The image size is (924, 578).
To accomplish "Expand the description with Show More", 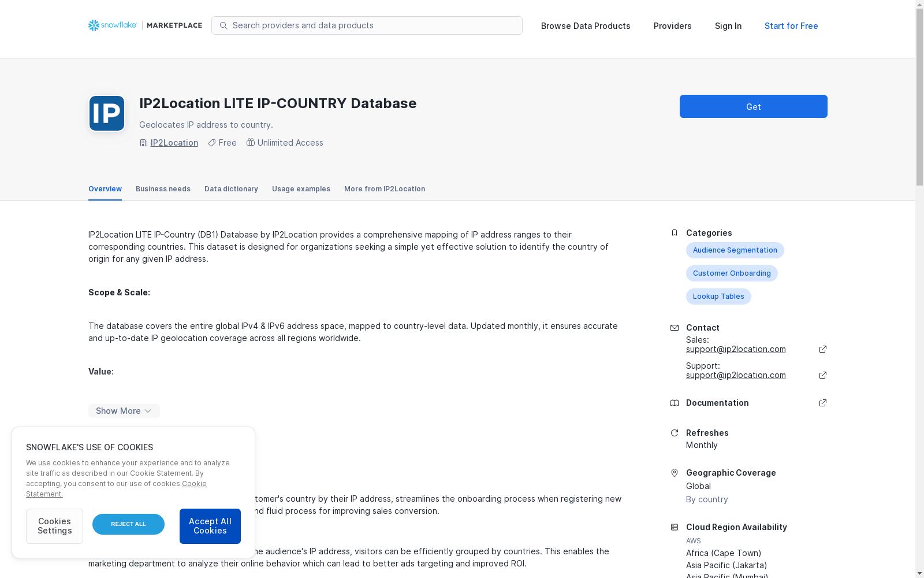I will [x=124, y=411].
